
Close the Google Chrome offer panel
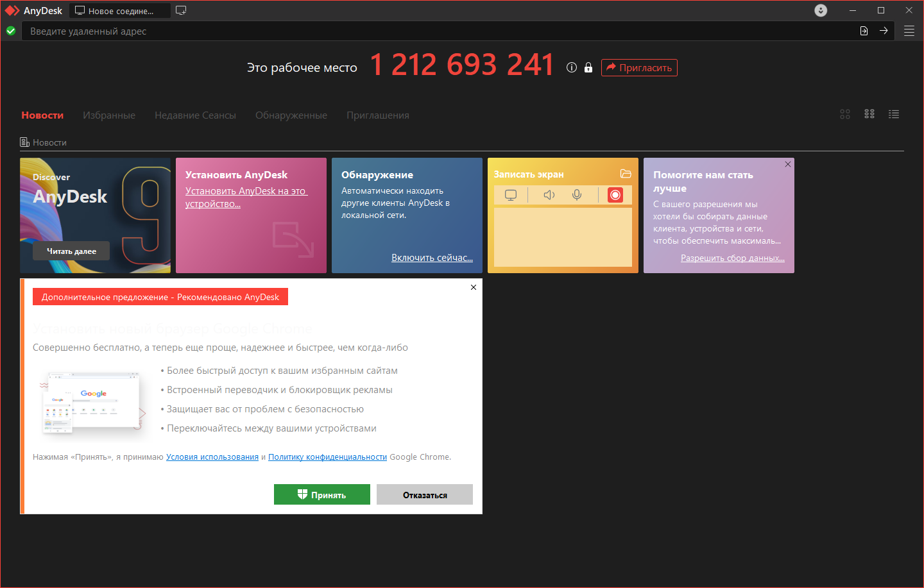pos(474,287)
